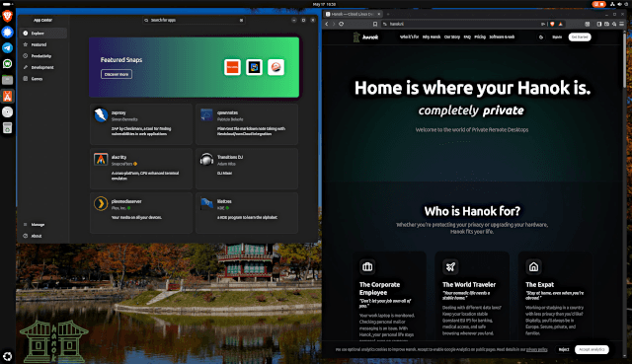Click the App Center dock icon
The width and height of the screenshot is (632, 364).
[7, 96]
